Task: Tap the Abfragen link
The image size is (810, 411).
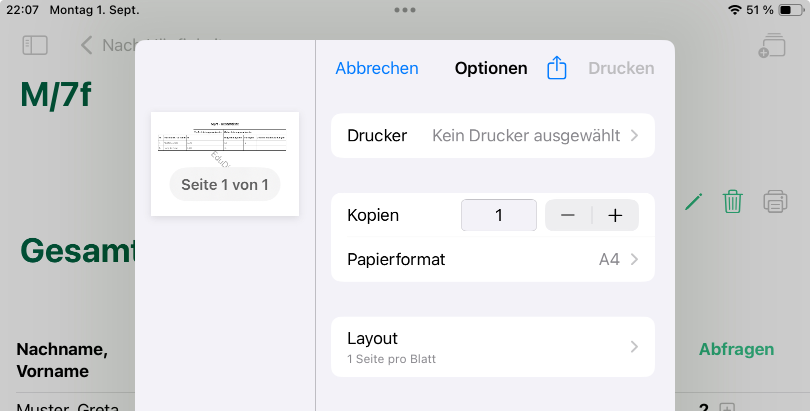Action: (x=736, y=349)
